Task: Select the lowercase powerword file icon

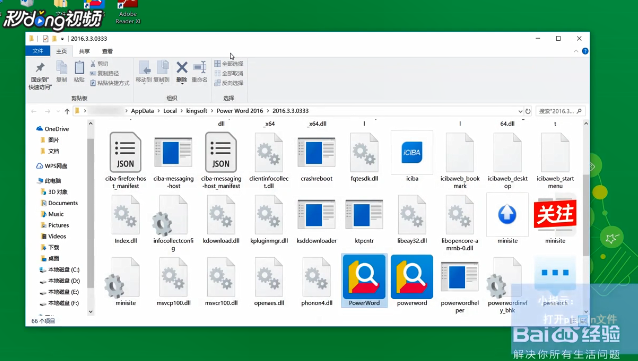Action: click(412, 280)
